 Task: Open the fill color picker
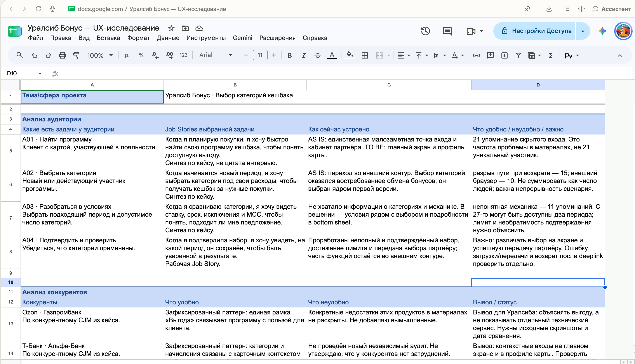tap(350, 55)
